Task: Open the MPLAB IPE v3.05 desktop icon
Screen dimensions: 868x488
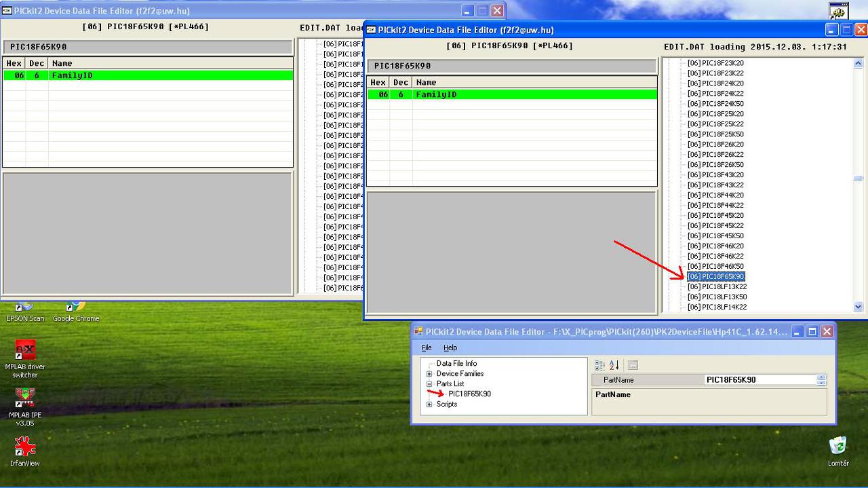Action: (25, 407)
